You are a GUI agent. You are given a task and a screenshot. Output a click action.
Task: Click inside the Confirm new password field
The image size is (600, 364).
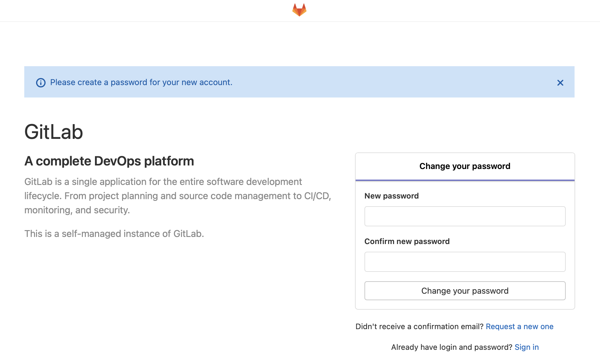coord(464,262)
